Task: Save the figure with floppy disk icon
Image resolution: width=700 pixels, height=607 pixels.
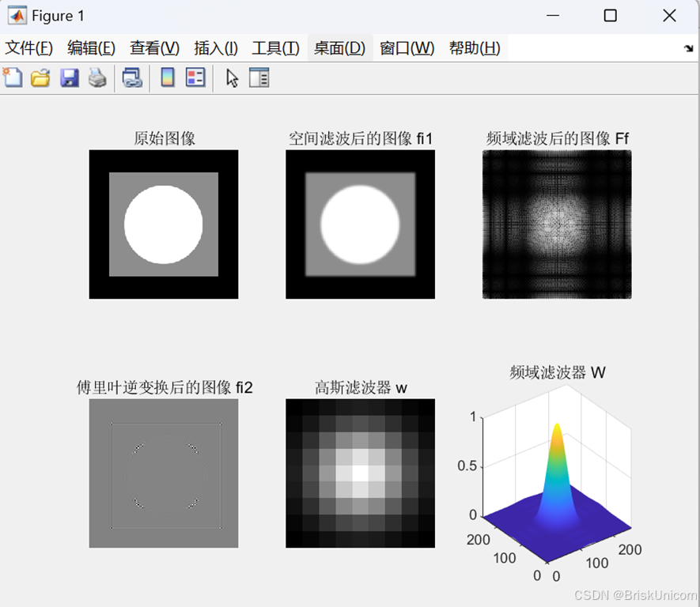Action: (70, 77)
